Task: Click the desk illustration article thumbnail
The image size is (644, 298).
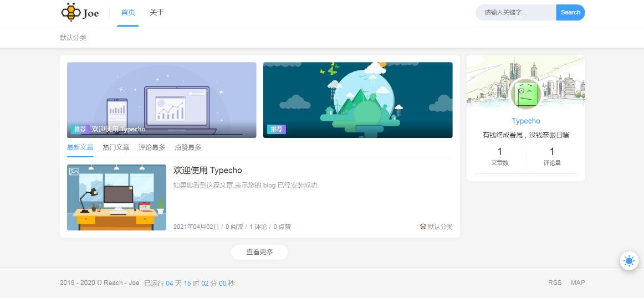Action: (116, 197)
